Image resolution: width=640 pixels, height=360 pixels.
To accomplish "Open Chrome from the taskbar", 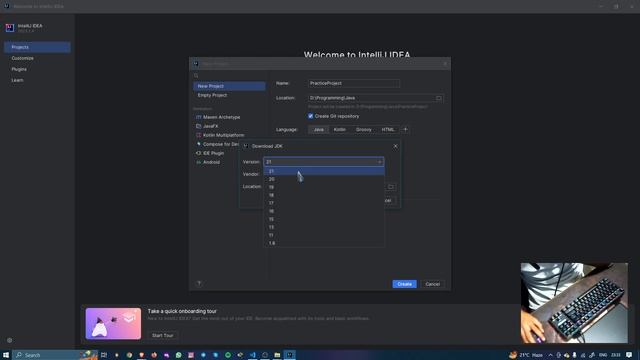I will pyautogui.click(x=129, y=355).
